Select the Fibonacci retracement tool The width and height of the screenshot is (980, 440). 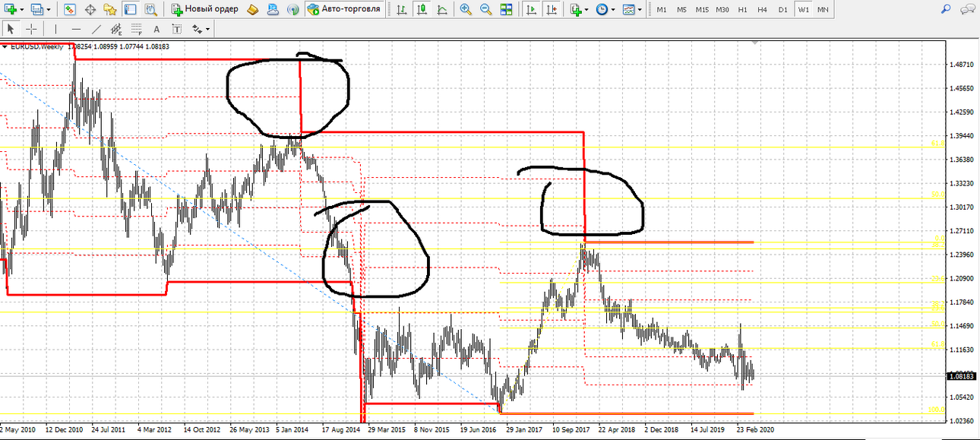tap(137, 29)
